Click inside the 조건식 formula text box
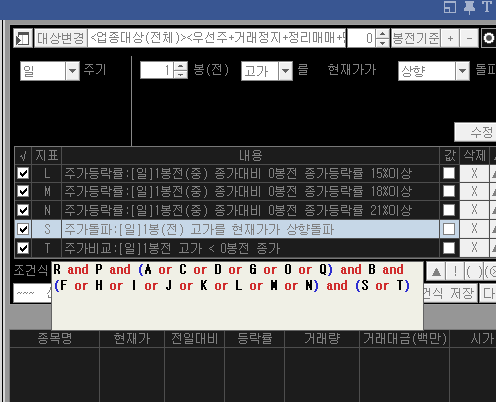 point(237,295)
